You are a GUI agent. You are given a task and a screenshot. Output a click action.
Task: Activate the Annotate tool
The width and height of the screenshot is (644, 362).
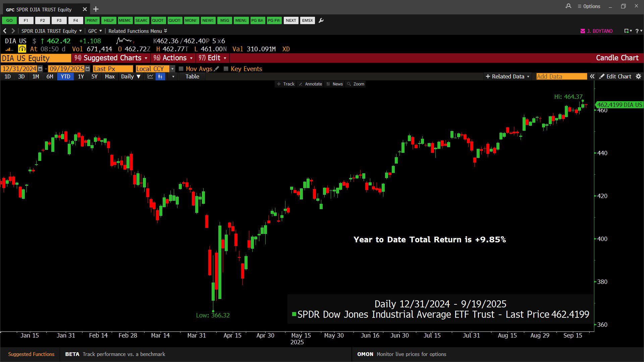[310, 84]
